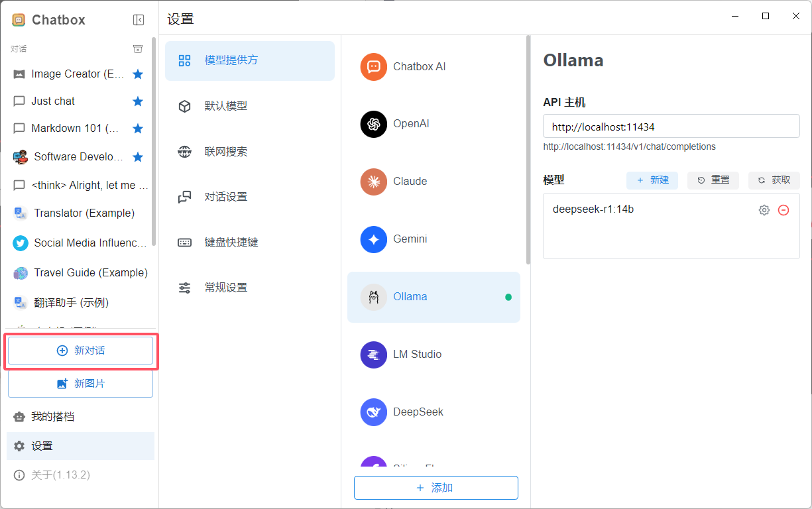Image resolution: width=812 pixels, height=509 pixels.
Task: Switch to the 联网搜索 settings tab
Action: 250,152
